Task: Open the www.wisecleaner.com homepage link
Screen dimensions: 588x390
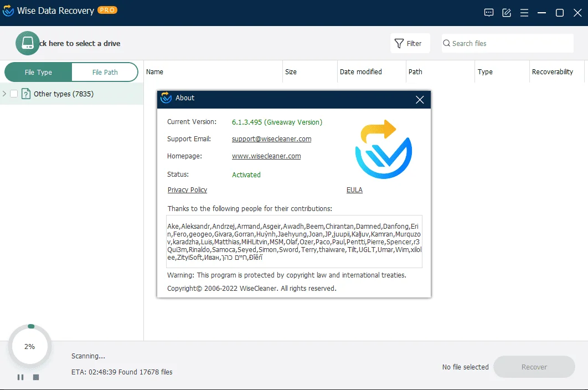Action: pyautogui.click(x=266, y=156)
